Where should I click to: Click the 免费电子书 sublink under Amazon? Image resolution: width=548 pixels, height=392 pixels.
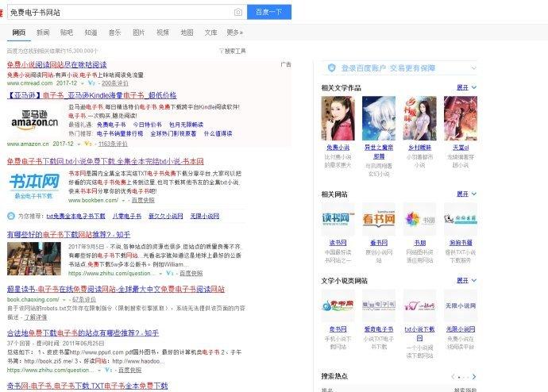[111, 125]
